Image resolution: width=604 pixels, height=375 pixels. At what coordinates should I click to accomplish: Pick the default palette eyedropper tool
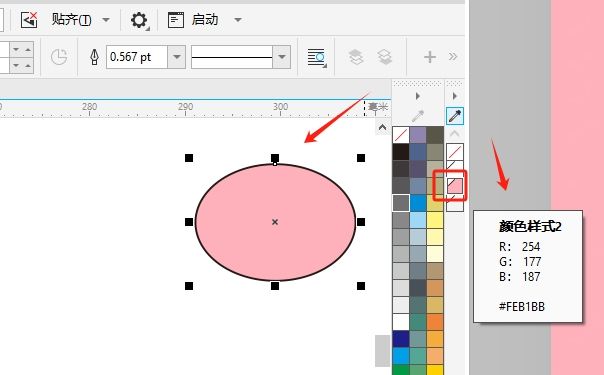(x=418, y=116)
